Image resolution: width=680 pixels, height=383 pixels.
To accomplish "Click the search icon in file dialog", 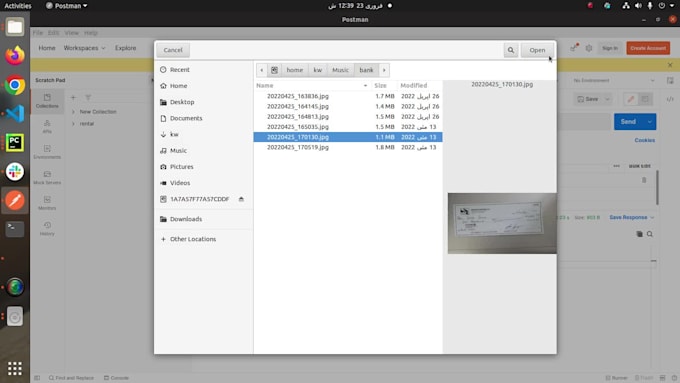I will coord(510,50).
